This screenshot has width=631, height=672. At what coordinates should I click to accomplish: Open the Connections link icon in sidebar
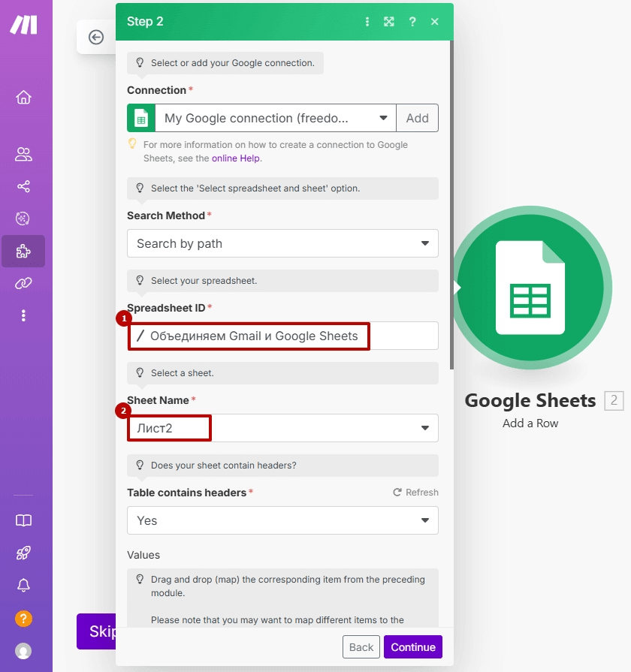click(23, 283)
